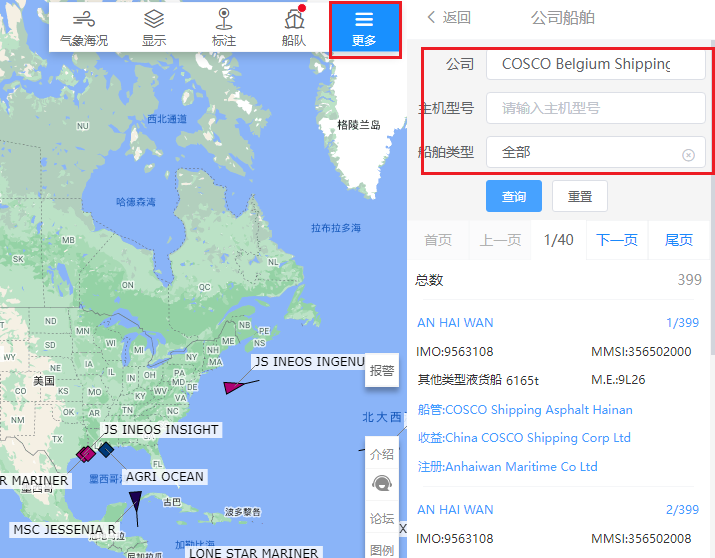Screen dimensions: 715x558
Task: Open the 气象海况 weather and sea conditions tool
Action: (x=84, y=28)
